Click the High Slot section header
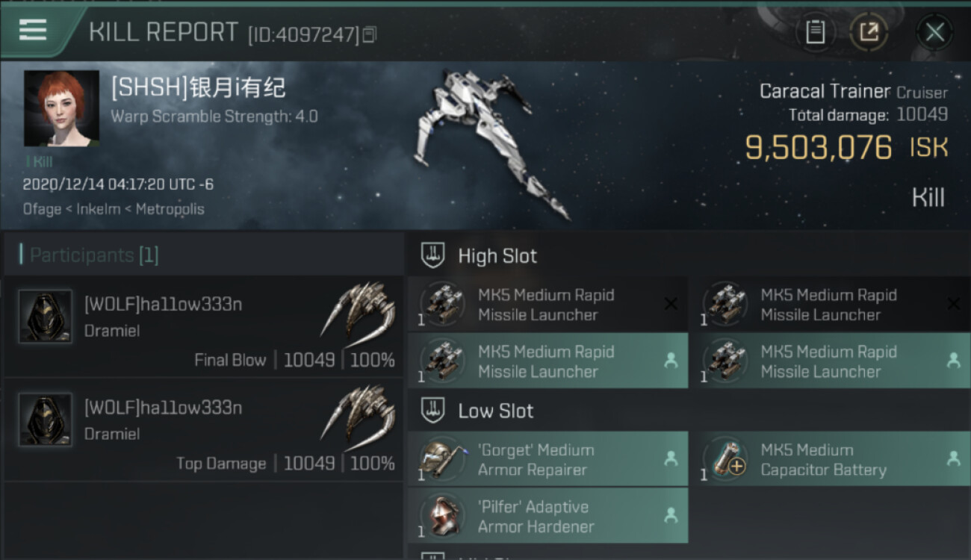The image size is (971, 560). pos(497,256)
